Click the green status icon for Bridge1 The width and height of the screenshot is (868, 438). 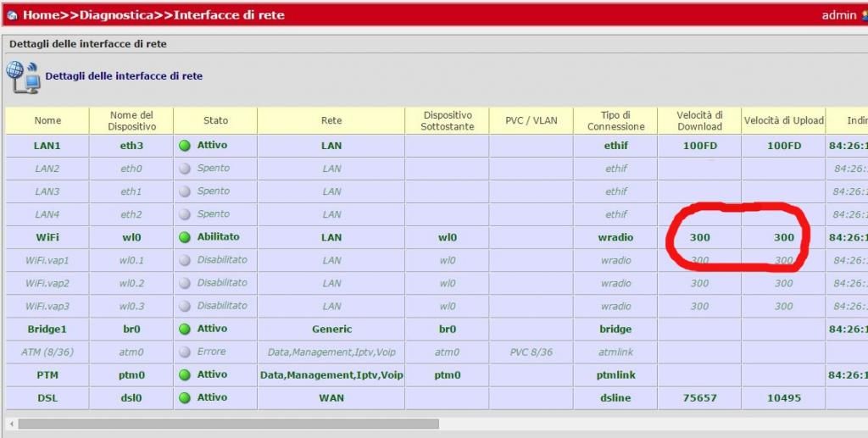(185, 329)
